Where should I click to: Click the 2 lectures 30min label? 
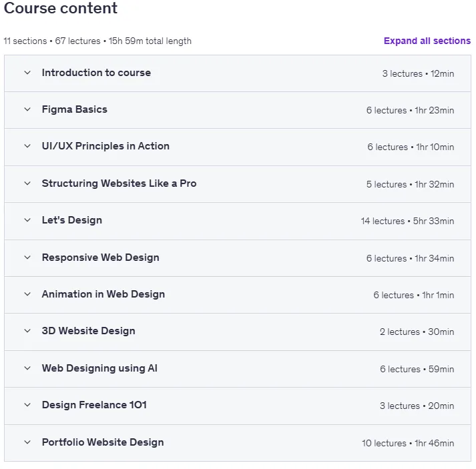pos(417,332)
